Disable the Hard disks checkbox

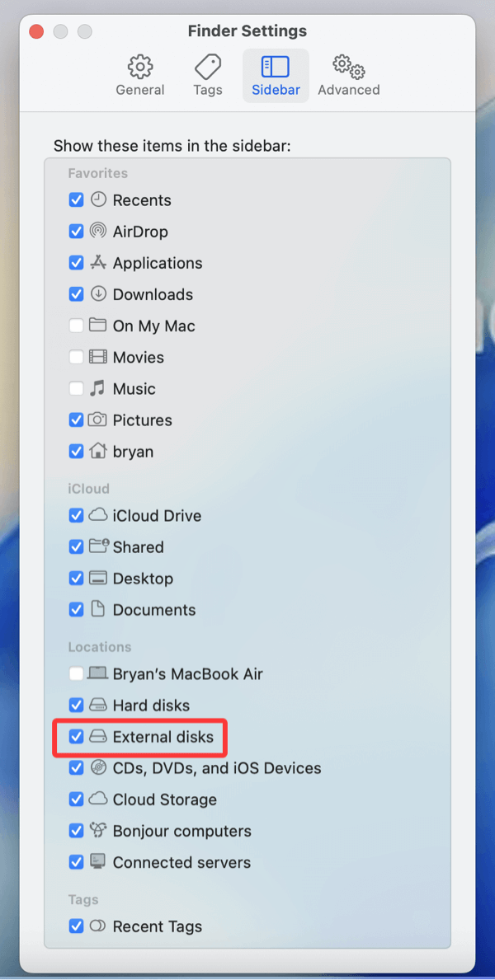pos(76,705)
